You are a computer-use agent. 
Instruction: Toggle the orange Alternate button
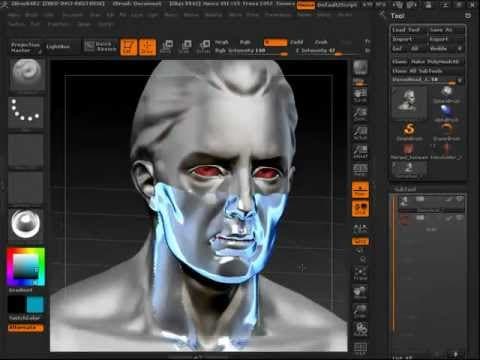click(26, 328)
